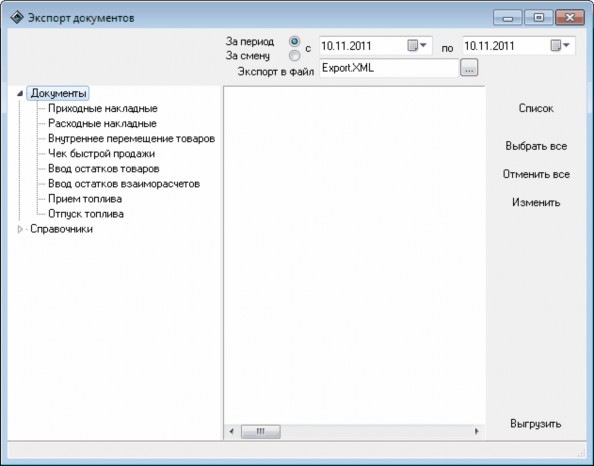Click the Выгрузить export button

click(x=536, y=424)
